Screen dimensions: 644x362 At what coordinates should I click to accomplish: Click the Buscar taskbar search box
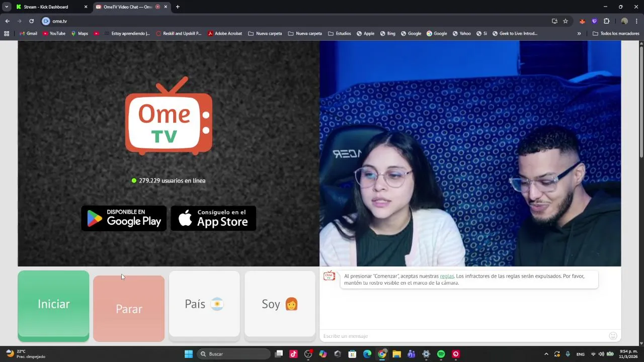233,354
